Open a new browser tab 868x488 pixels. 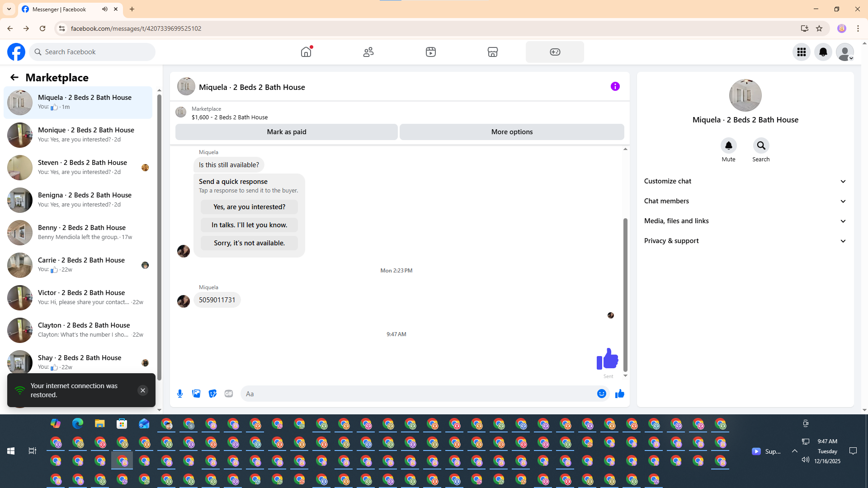pyautogui.click(x=132, y=9)
